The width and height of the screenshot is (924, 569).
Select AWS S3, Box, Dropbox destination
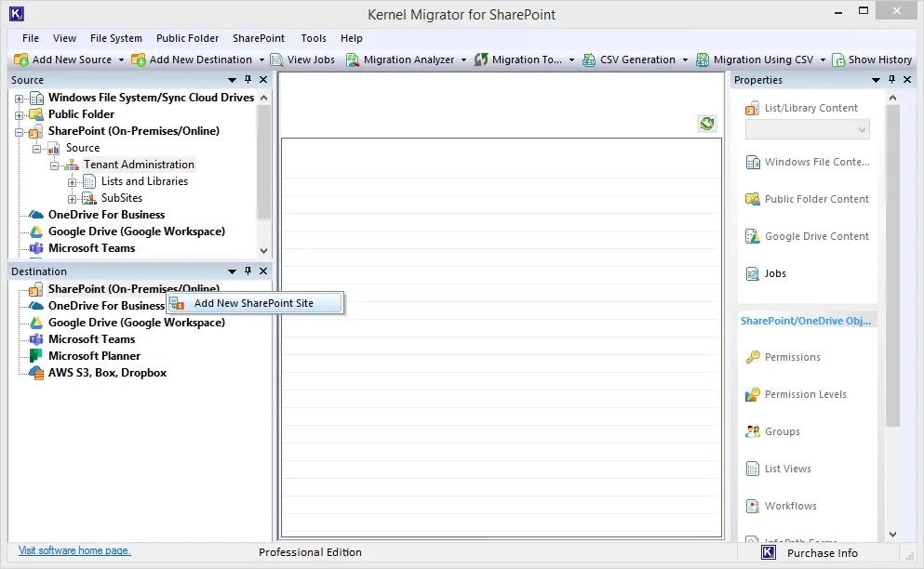(x=107, y=373)
